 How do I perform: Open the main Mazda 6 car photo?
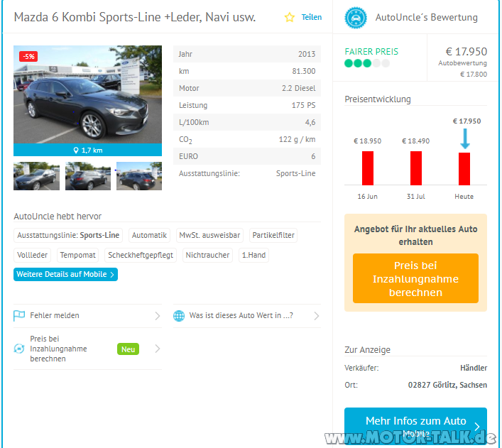(87, 95)
